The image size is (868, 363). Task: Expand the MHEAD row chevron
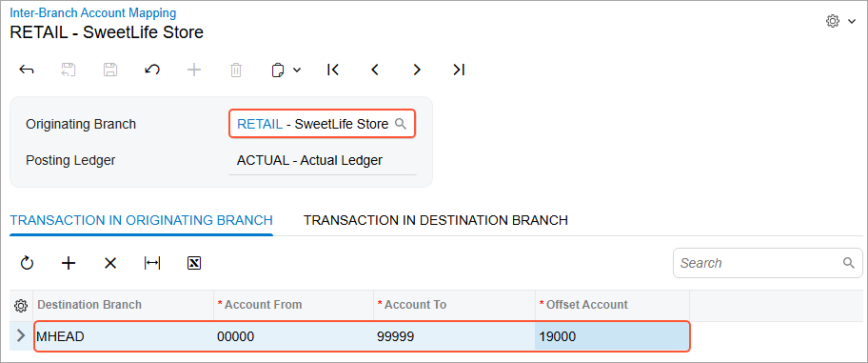tap(22, 335)
